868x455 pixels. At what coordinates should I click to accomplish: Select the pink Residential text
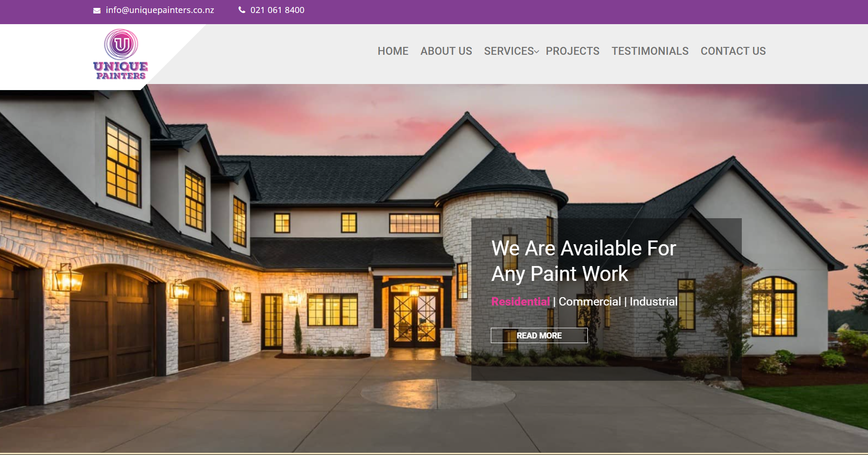tap(521, 301)
